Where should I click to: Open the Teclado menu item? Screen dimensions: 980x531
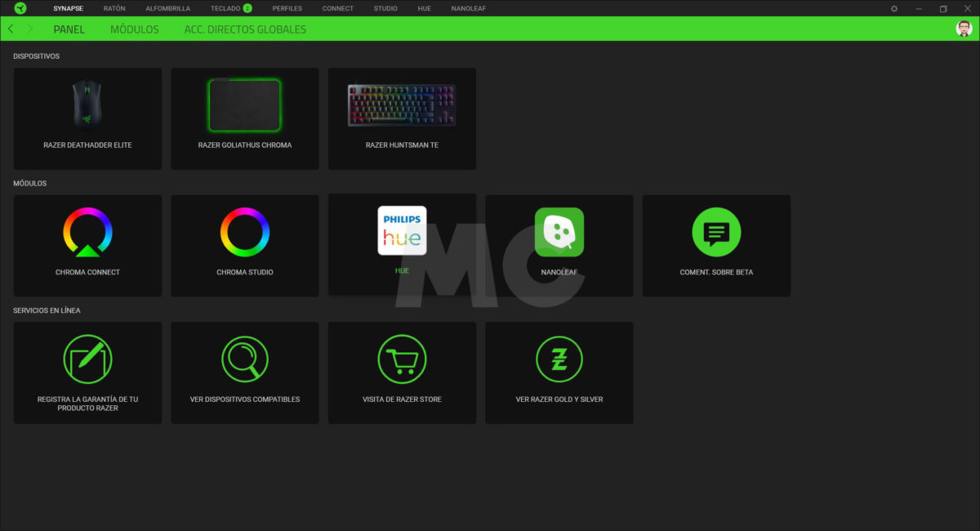tap(225, 8)
